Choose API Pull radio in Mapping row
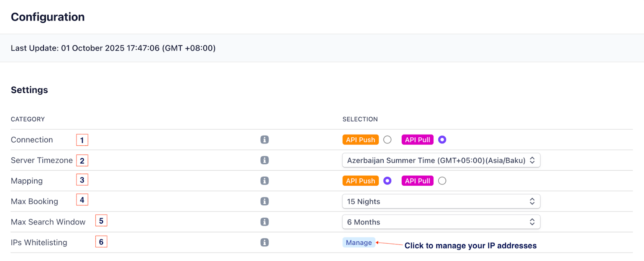This screenshot has width=644, height=261. [x=442, y=181]
